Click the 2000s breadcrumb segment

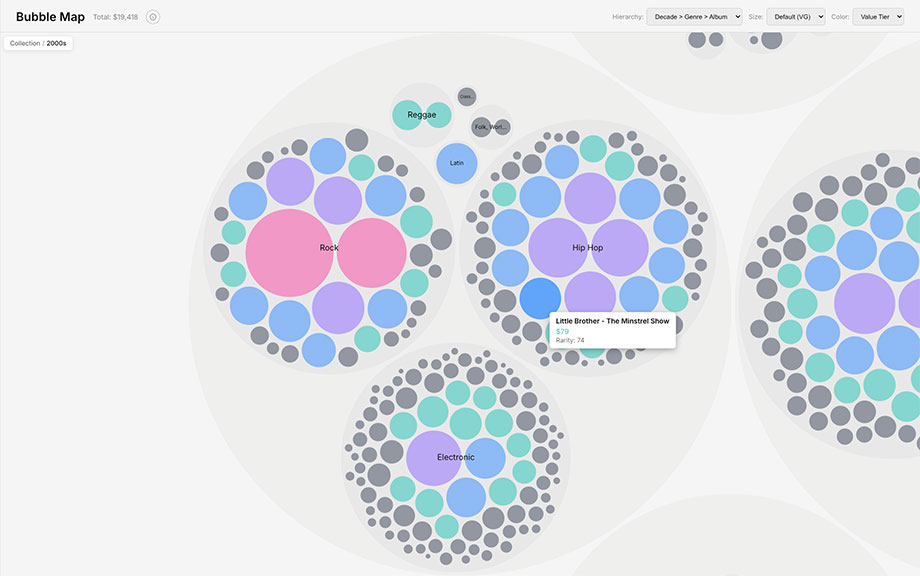[57, 44]
